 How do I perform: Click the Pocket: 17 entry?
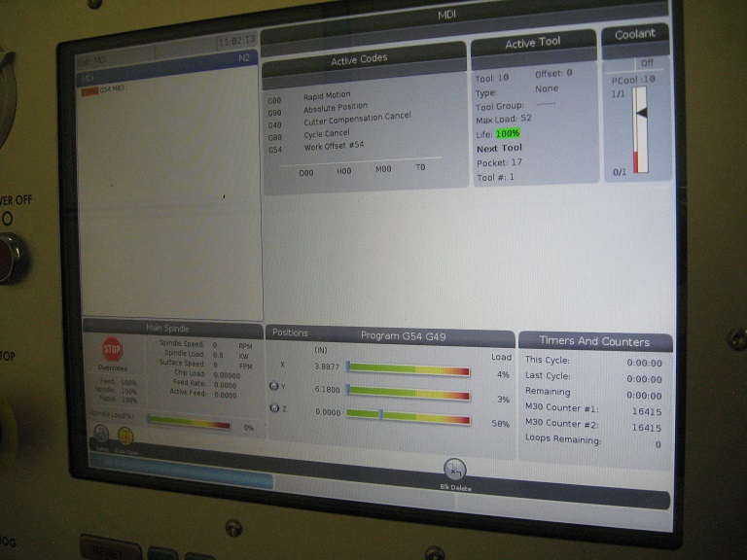500,162
